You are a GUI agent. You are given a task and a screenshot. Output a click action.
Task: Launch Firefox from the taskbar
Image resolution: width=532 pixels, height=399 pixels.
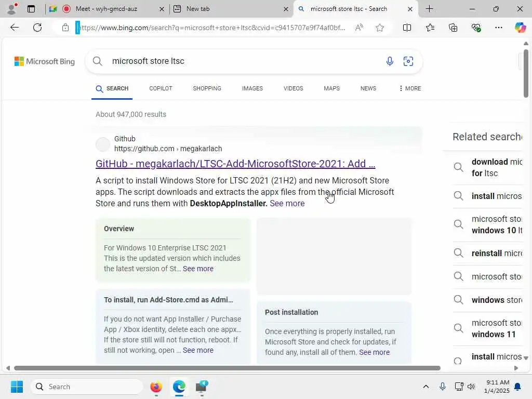click(156, 387)
